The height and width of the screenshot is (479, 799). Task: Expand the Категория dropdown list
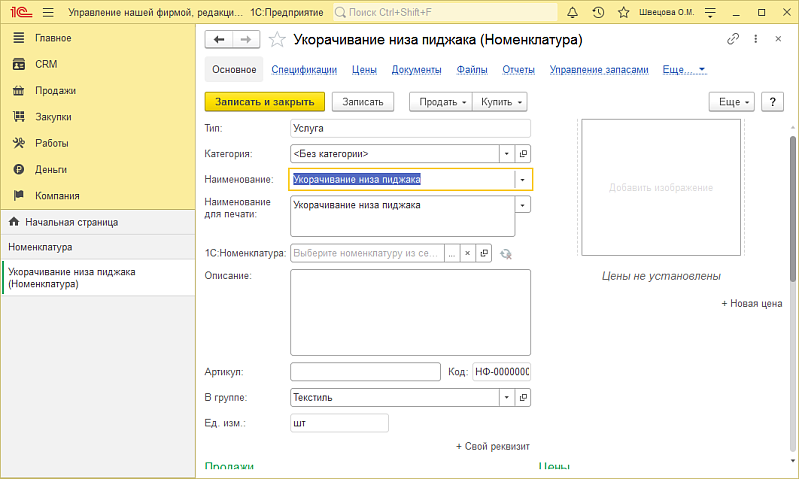point(507,154)
